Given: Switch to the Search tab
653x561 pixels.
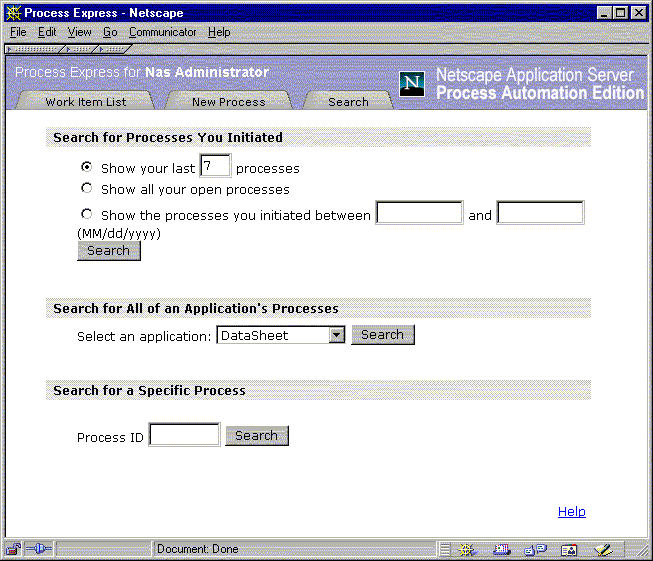Looking at the screenshot, I should click(x=348, y=102).
